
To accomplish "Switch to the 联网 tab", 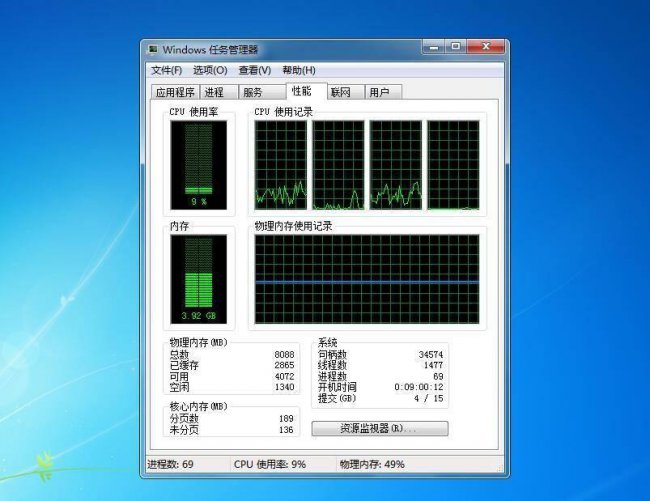I will pos(346,92).
